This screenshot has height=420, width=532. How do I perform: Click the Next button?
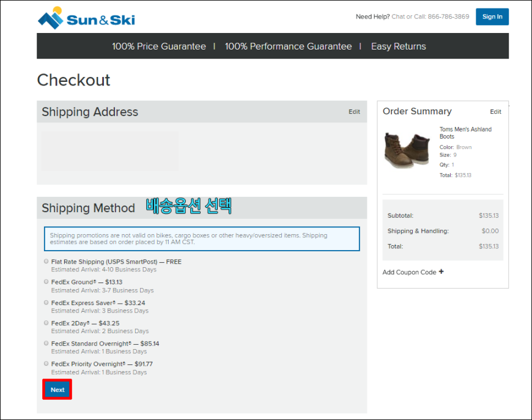click(x=57, y=389)
